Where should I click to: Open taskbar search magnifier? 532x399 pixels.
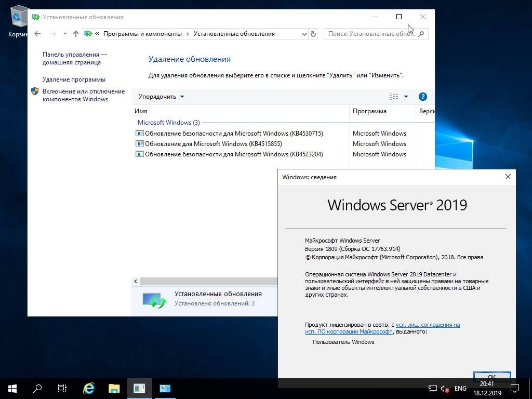[37, 389]
